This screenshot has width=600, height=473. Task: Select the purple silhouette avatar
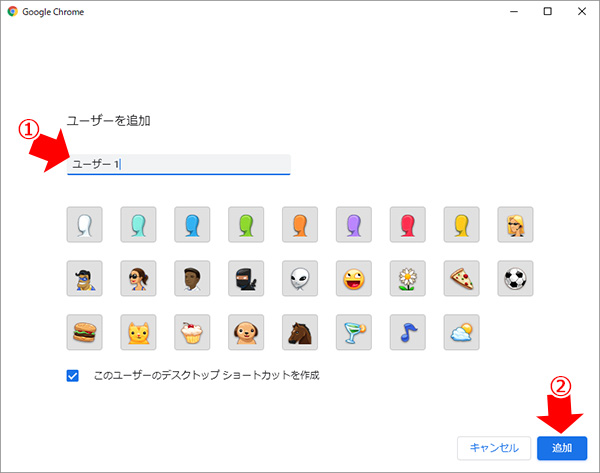pyautogui.click(x=354, y=225)
